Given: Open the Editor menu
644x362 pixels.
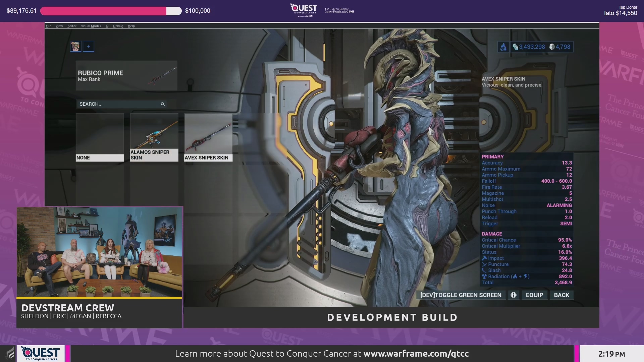Looking at the screenshot, I should 72,26.
